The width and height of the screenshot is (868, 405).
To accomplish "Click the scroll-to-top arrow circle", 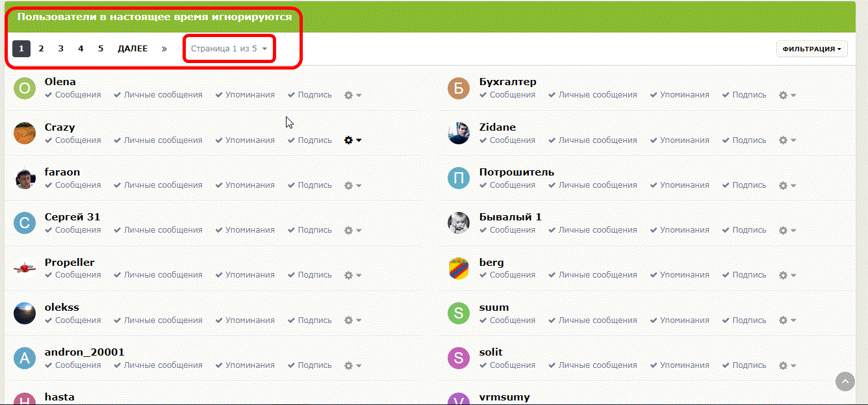I will (845, 381).
